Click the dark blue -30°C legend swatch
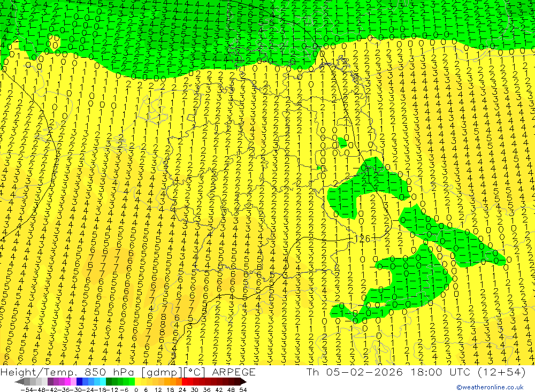Viewport: 535px width, 392px height. click(79, 382)
